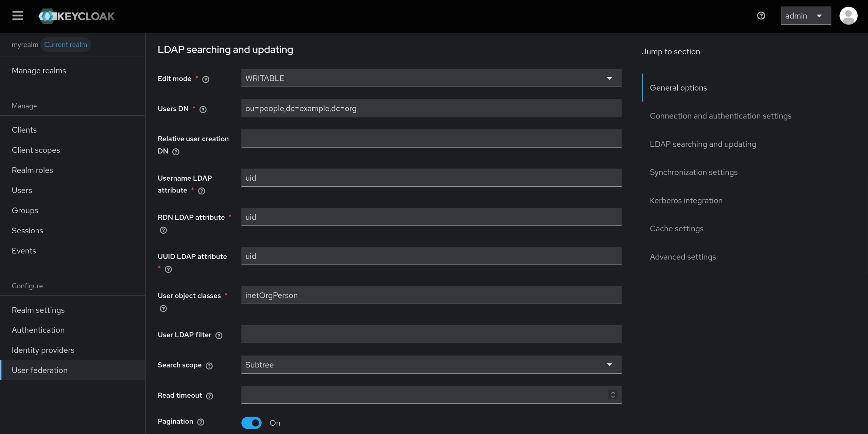Click the Read timeout stepper arrows
Image resolution: width=868 pixels, height=434 pixels.
pos(612,395)
